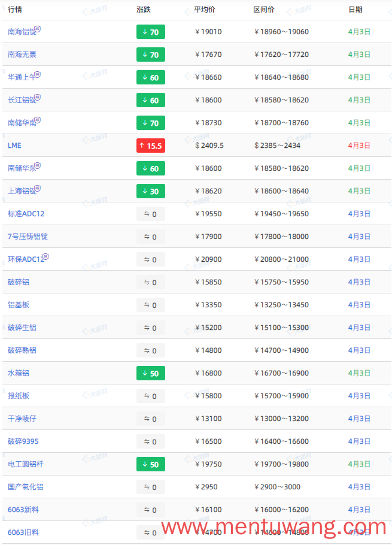This screenshot has width=392, height=545.
Task: Click the green down-50 badge for 电工圆铝杆
Action: (x=151, y=464)
